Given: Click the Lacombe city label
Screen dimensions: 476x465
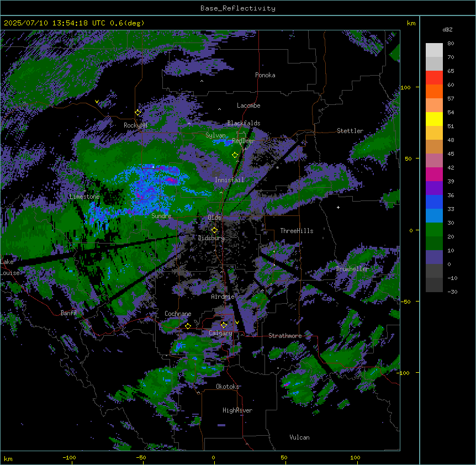Looking at the screenshot, I should [248, 105].
